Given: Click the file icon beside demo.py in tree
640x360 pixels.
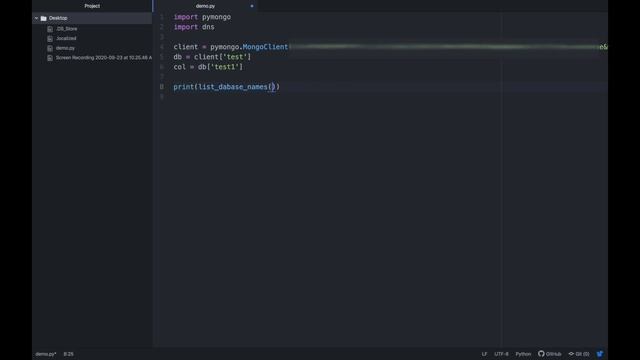Looking at the screenshot, I should pos(50,48).
